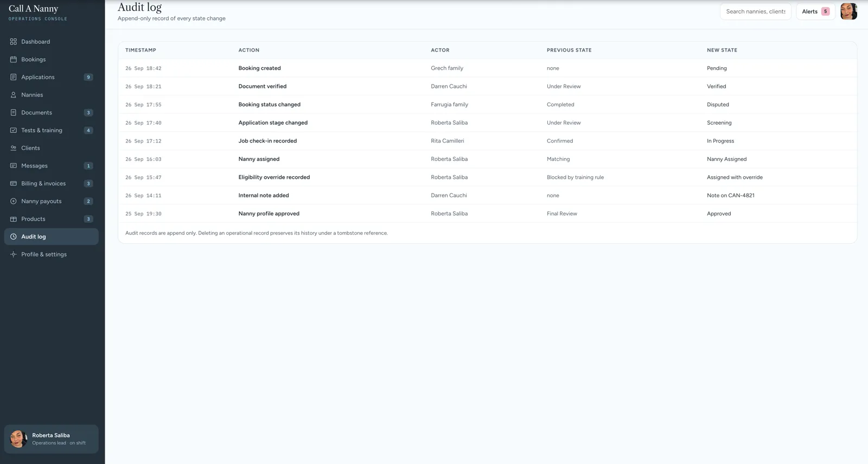Viewport: 868px width, 464px height.
Task: Click the Farrugia family actor cell
Action: 450,105
